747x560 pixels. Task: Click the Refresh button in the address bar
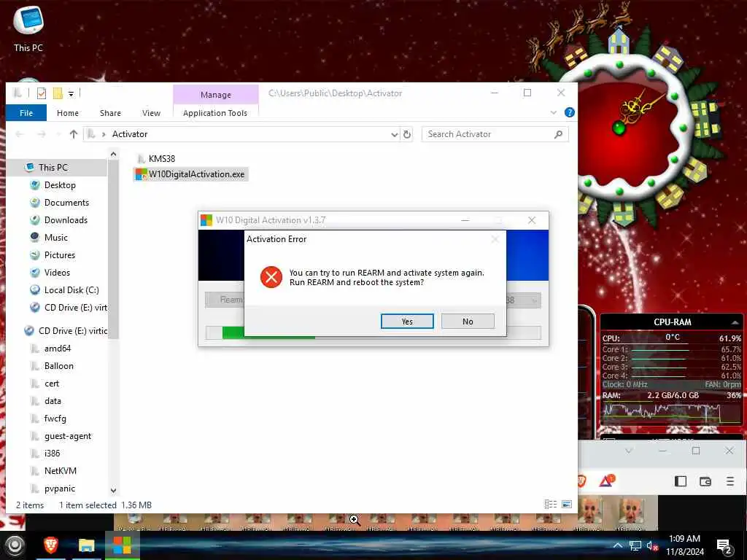tap(407, 134)
